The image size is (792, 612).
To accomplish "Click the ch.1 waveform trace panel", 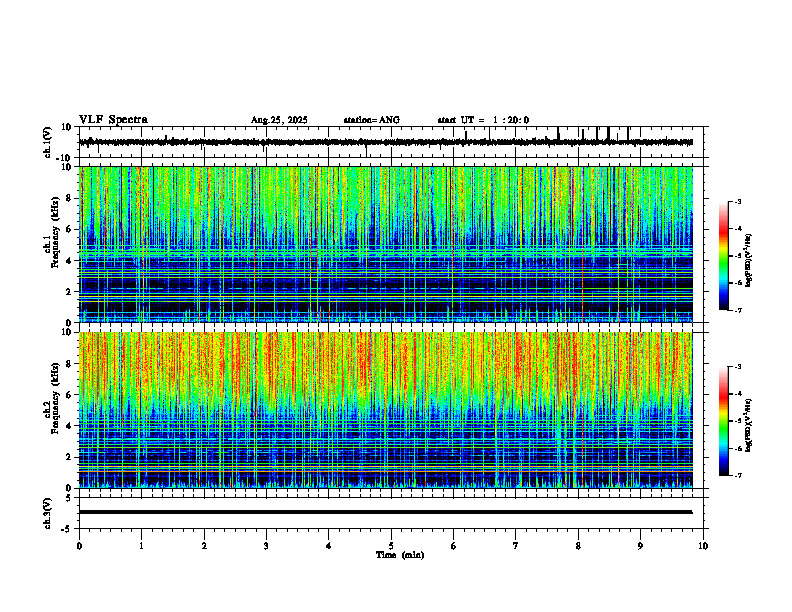I will (393, 142).
